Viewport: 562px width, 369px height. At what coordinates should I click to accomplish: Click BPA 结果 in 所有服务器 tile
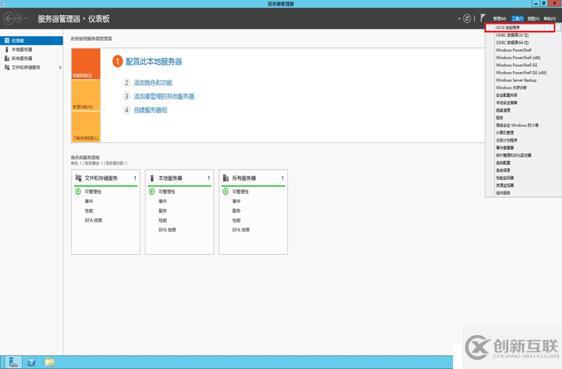pyautogui.click(x=240, y=230)
